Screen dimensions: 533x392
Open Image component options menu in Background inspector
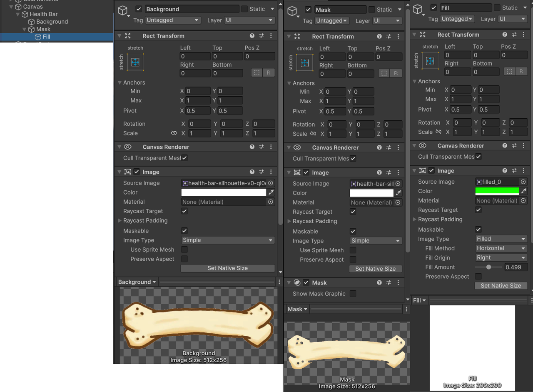coord(271,172)
